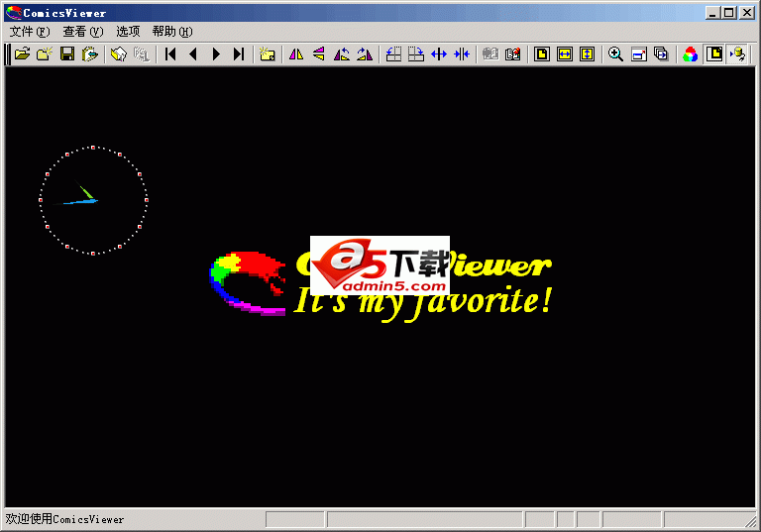Open the RGB color circles adjustment icon
This screenshot has width=761, height=532.
coord(690,53)
